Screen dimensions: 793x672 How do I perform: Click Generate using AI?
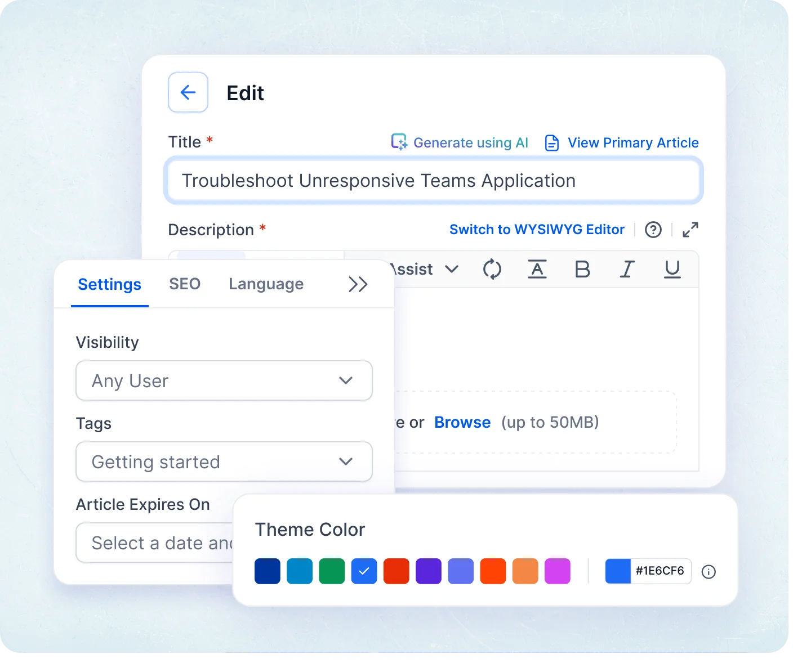(471, 142)
